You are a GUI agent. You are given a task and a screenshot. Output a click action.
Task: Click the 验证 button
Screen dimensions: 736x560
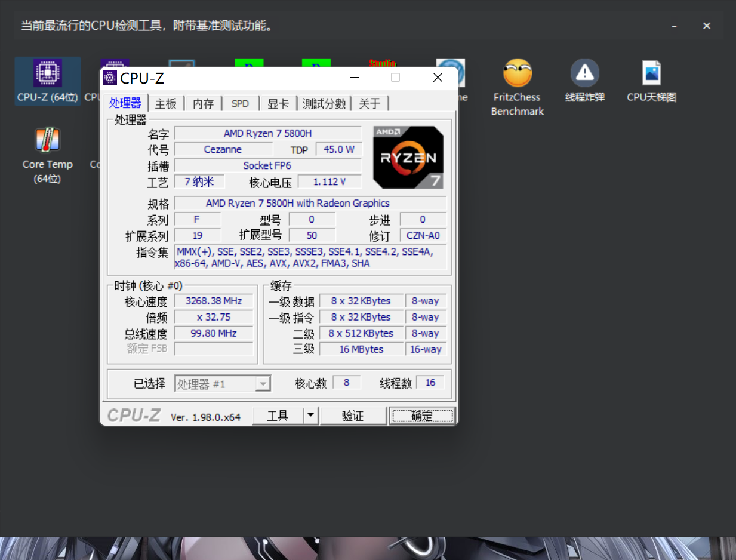[353, 416]
